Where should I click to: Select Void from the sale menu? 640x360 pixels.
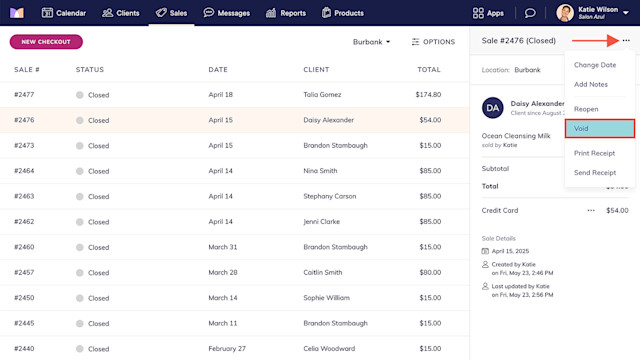point(600,129)
